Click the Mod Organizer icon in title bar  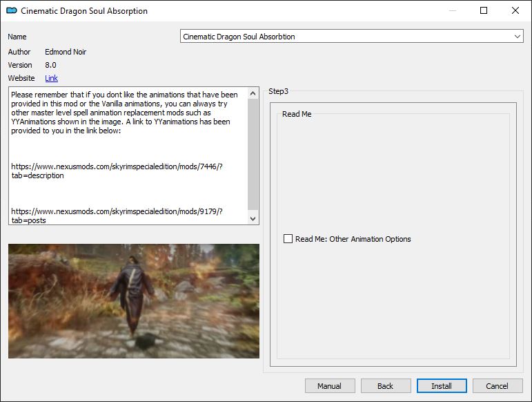tap(12, 10)
